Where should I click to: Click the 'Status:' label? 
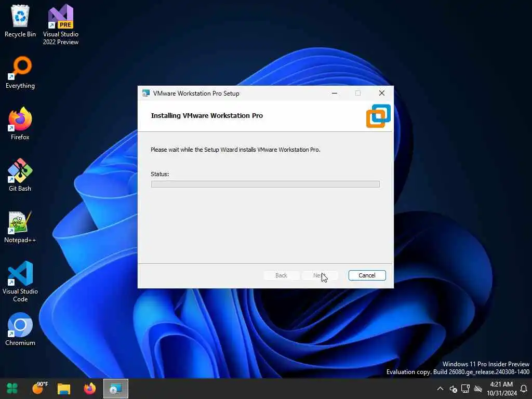(x=160, y=174)
